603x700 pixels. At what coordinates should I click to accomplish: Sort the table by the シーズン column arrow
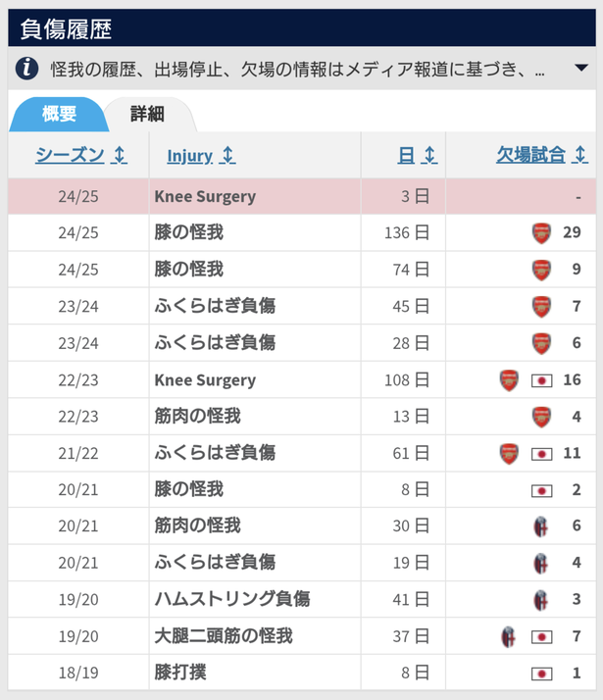point(120,155)
